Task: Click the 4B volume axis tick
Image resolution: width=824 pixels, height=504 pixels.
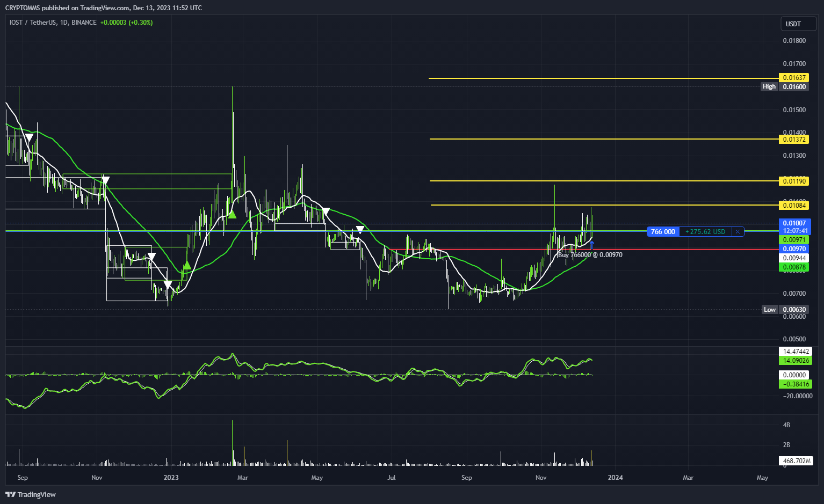Action: coord(786,425)
